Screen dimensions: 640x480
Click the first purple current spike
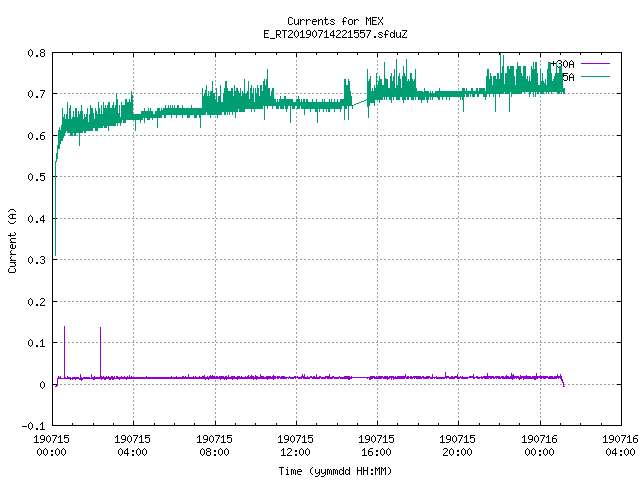point(64,351)
